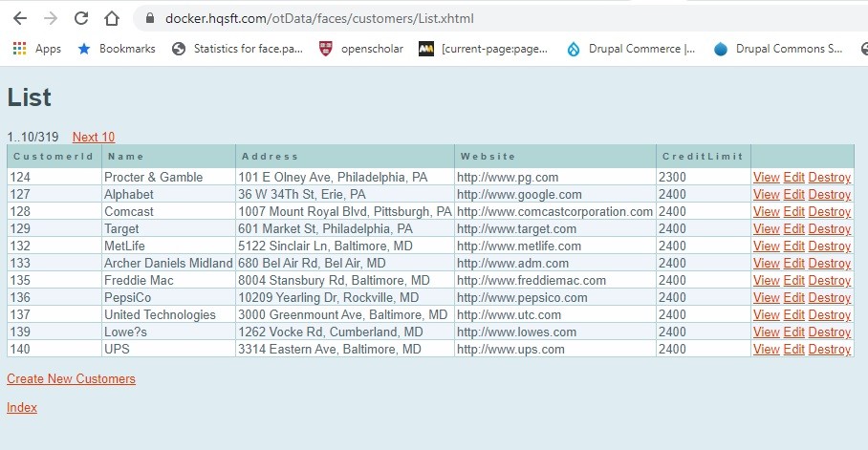Reload the page with the refresh icon

pyautogui.click(x=81, y=18)
